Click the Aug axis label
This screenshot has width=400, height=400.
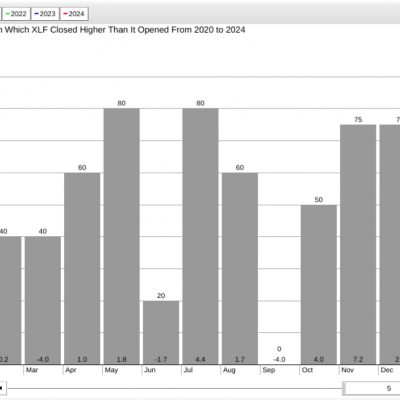click(x=229, y=370)
